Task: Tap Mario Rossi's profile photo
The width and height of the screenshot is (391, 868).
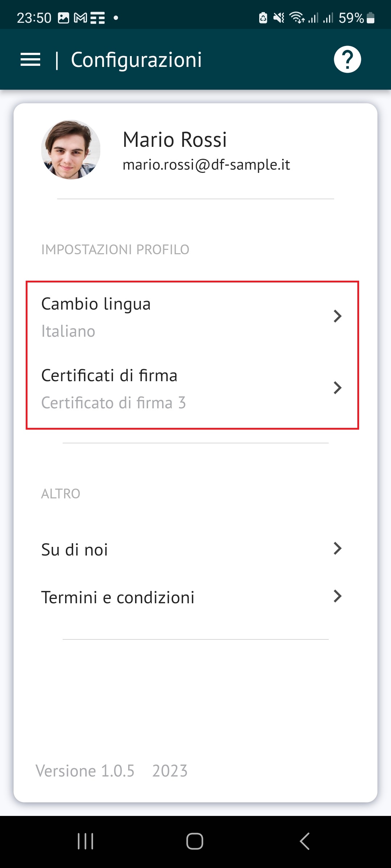Action: [71, 150]
